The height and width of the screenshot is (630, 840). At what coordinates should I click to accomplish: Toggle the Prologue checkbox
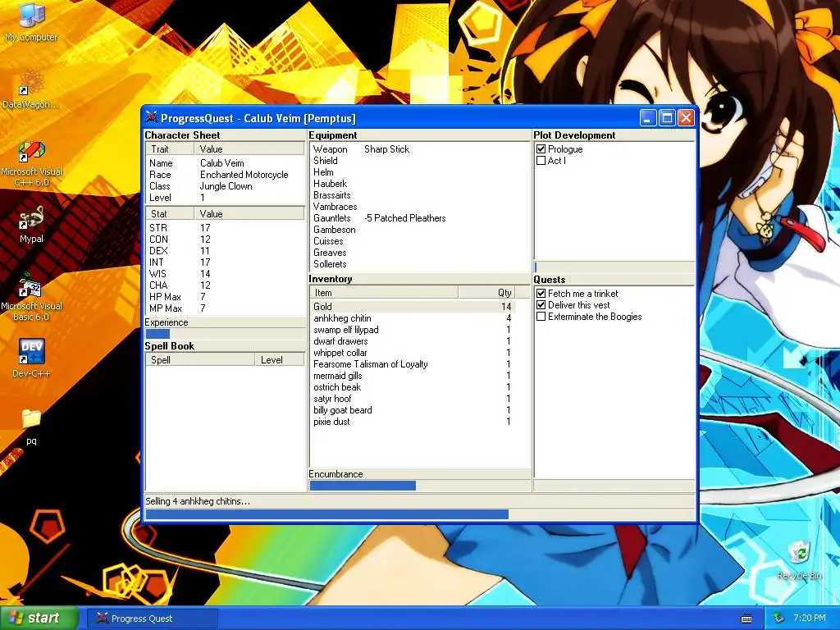[x=541, y=149]
